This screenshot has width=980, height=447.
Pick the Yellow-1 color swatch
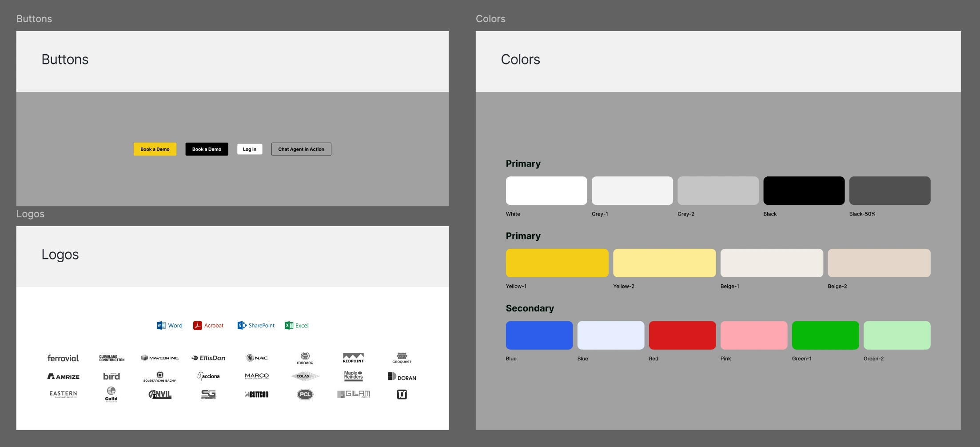557,263
